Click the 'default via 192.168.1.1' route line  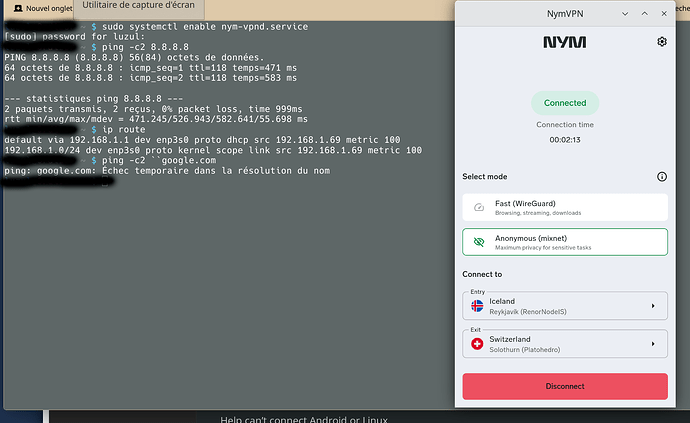pos(202,140)
